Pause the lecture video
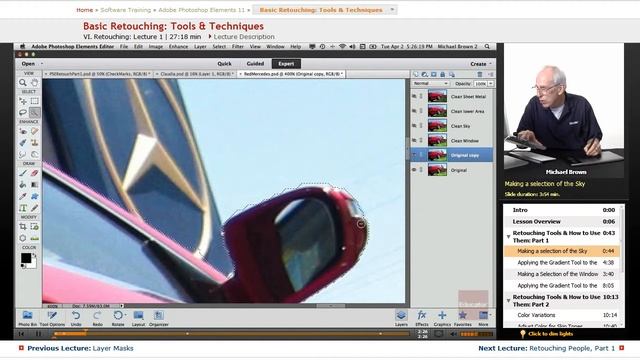Screen dimensions: 640x360 (x=38, y=334)
